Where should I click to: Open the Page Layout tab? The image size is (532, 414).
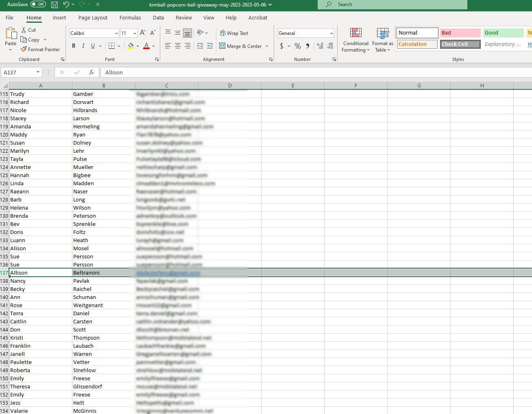click(x=93, y=18)
